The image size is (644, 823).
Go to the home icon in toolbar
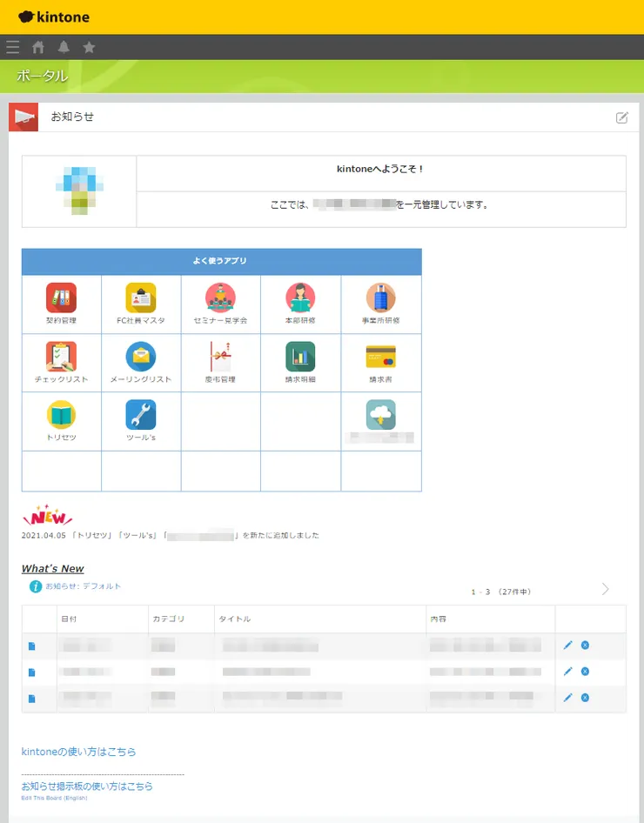(x=38, y=47)
